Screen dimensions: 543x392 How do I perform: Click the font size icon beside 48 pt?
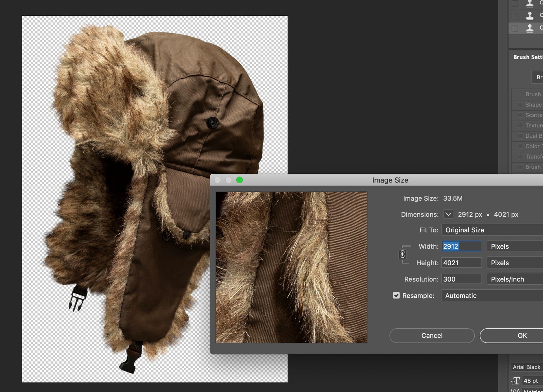click(515, 381)
